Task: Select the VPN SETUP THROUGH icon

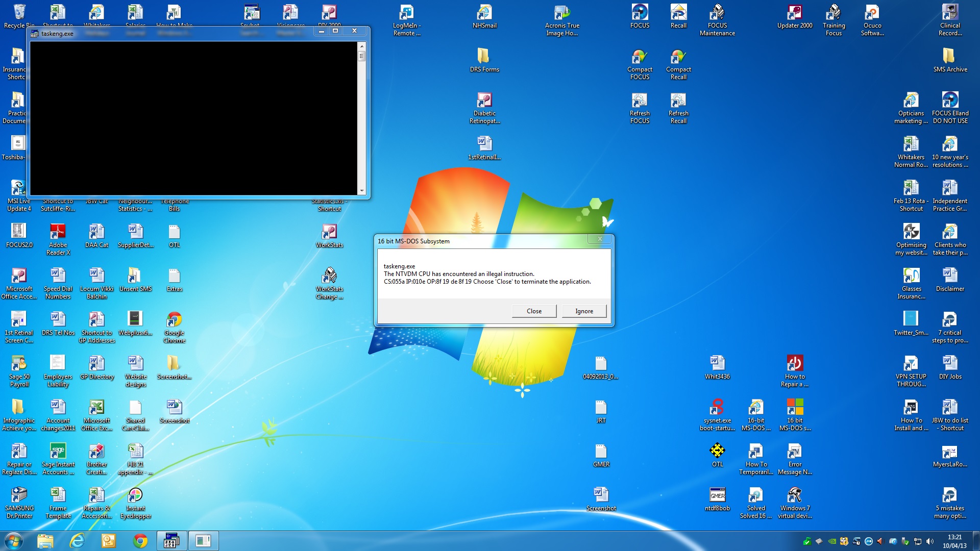Action: 911,371
